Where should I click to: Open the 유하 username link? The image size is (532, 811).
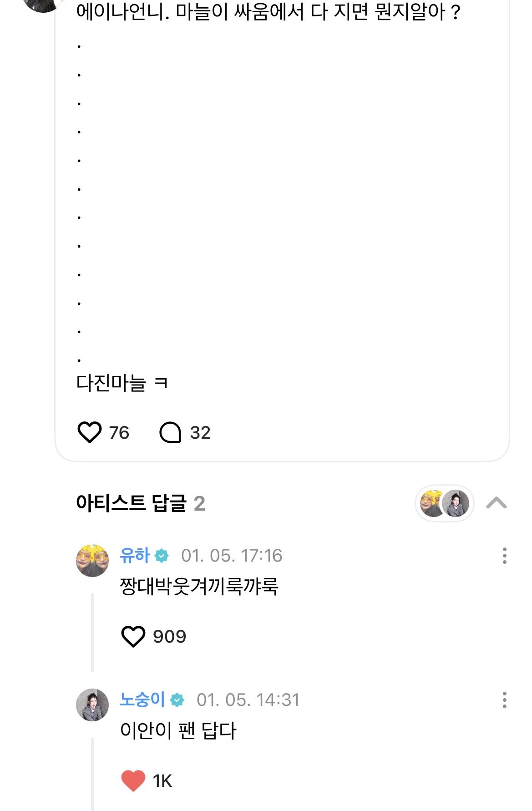coord(135,556)
